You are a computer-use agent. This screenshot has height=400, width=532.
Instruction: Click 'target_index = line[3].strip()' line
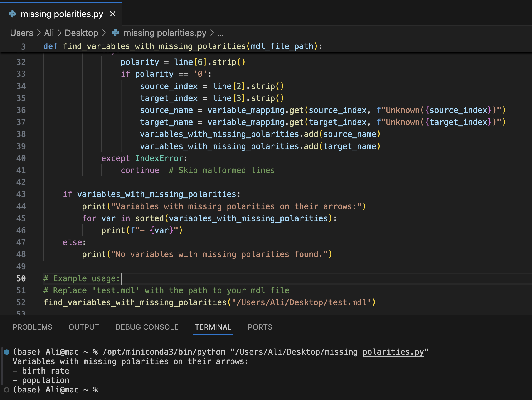coord(212,98)
